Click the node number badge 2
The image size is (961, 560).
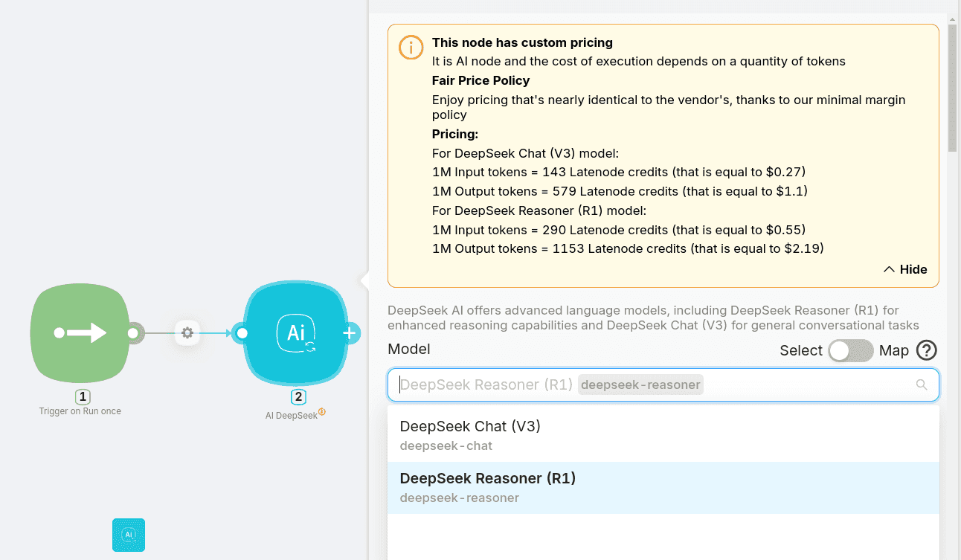click(298, 397)
